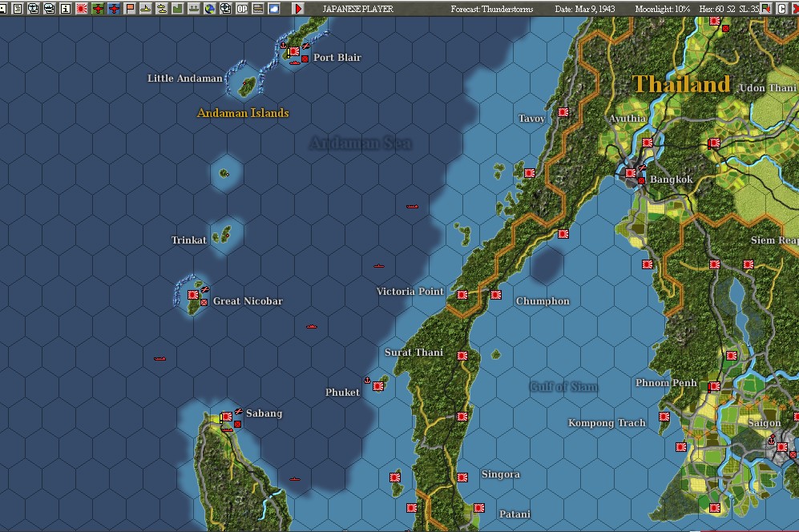Select the Bangkok base flag marker
799x532 pixels.
[x=631, y=173]
